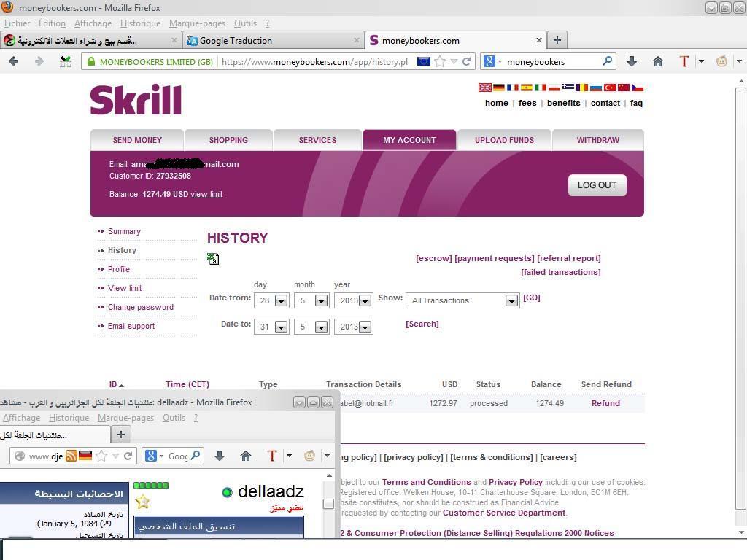Open the SEND MONEY tab
The width and height of the screenshot is (747, 560).
click(137, 140)
